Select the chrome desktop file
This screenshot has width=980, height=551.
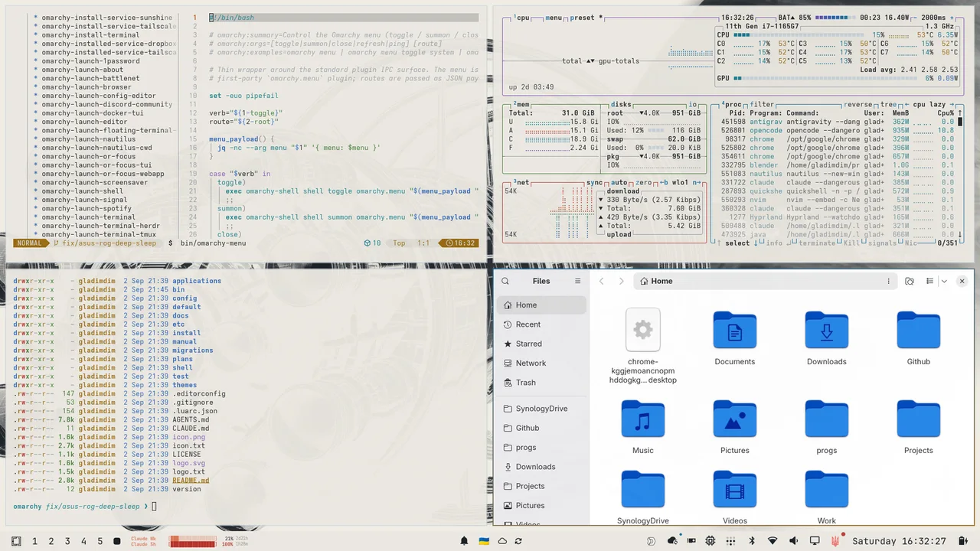point(643,346)
